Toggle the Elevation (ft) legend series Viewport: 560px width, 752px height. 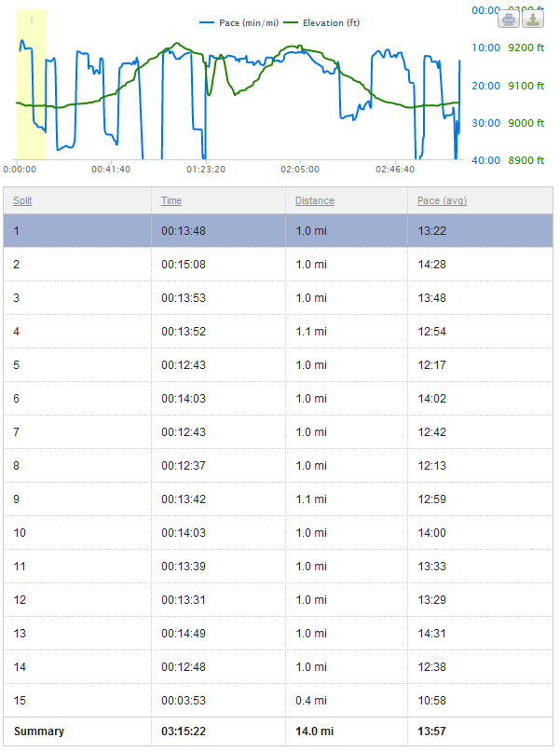(x=320, y=21)
